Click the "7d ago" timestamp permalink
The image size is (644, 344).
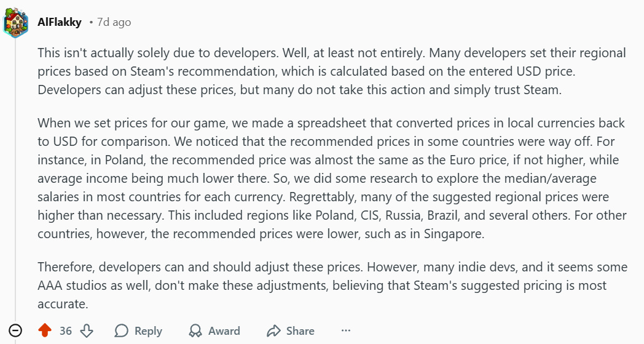click(x=114, y=22)
